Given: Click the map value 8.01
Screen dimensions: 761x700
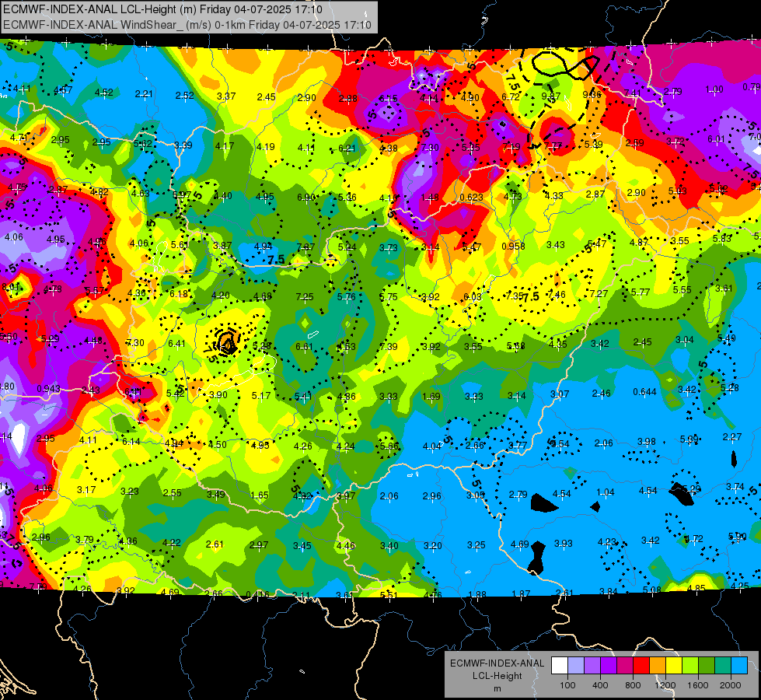Looking at the screenshot, I should coord(11,286).
